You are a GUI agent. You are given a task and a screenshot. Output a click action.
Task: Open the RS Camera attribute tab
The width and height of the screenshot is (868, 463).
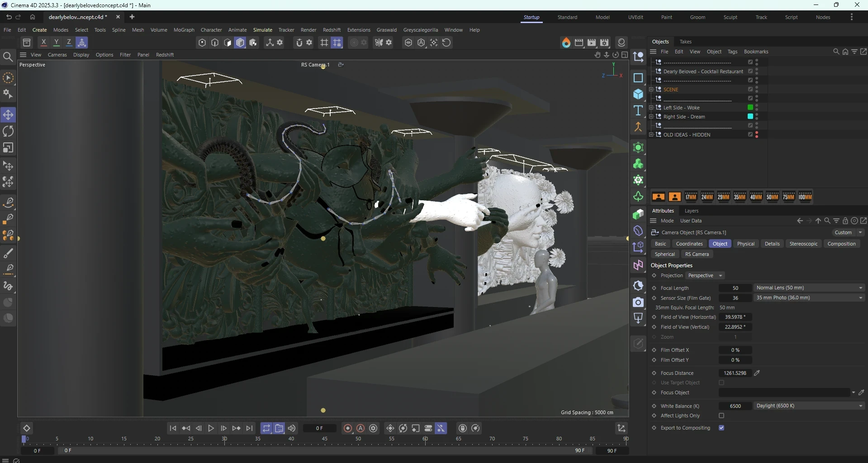pos(697,254)
